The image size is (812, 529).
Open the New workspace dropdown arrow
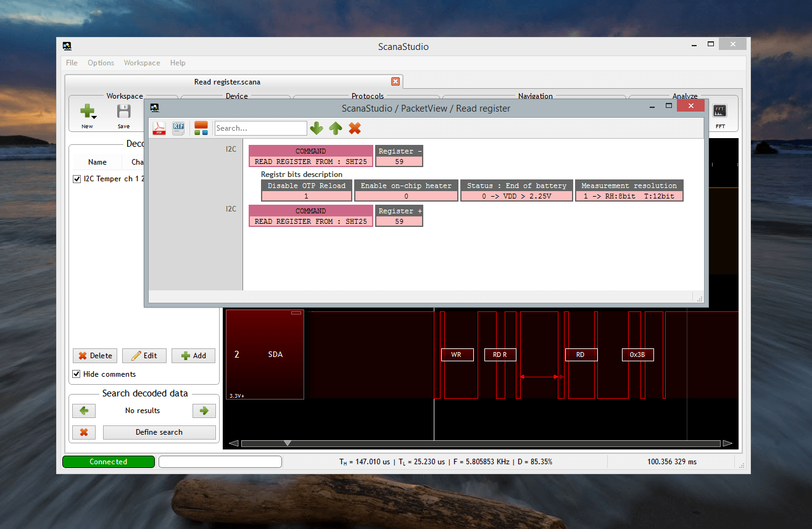coord(93,116)
